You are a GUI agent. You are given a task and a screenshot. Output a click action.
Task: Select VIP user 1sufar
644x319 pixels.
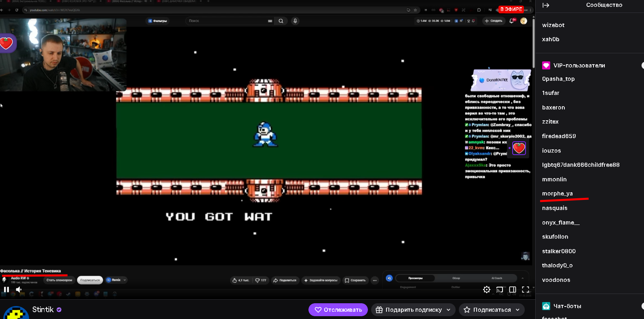[551, 93]
